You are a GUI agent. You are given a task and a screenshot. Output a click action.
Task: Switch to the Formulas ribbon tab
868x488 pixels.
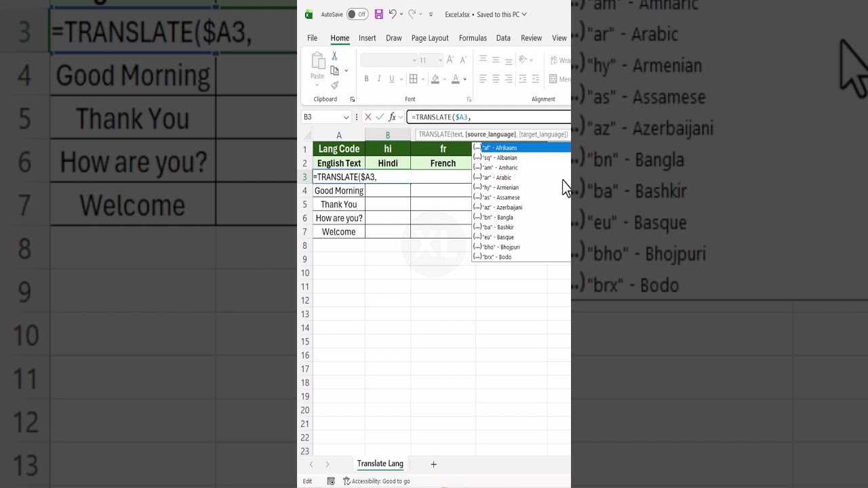(473, 38)
